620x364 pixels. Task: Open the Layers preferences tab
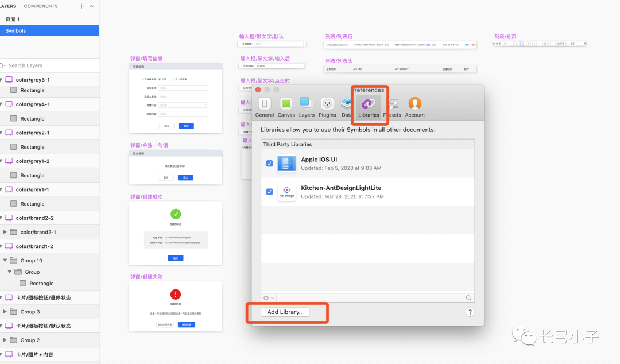point(307,107)
